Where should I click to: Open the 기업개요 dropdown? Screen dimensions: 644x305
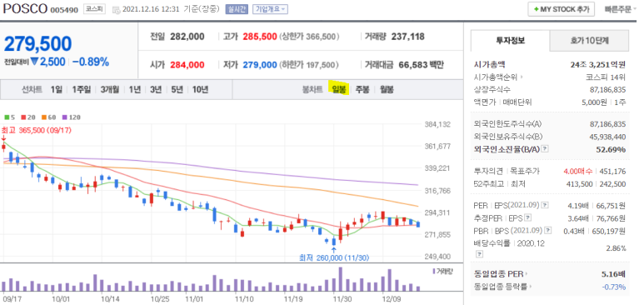270,9
